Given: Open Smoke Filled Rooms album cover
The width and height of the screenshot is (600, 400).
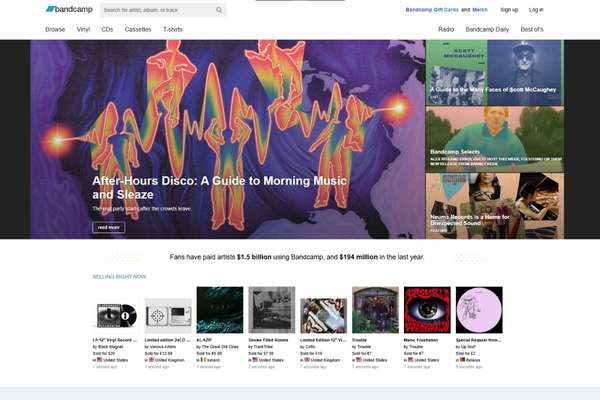Looking at the screenshot, I should tap(272, 310).
